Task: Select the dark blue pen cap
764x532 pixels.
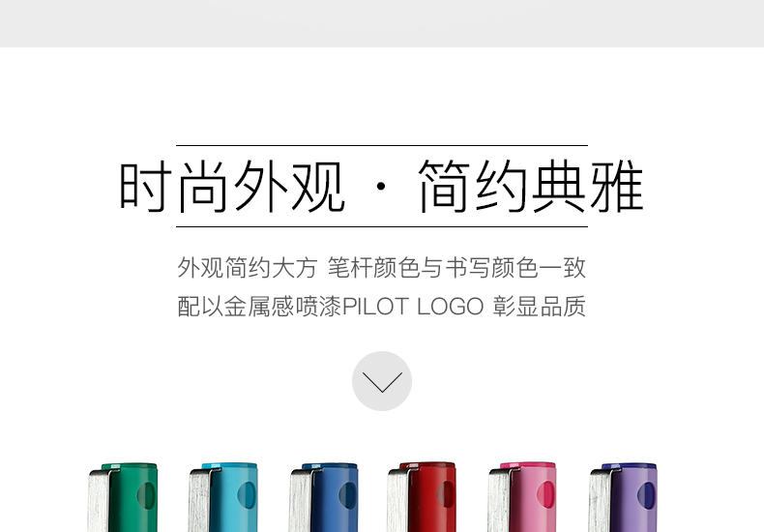Action: click(x=324, y=497)
